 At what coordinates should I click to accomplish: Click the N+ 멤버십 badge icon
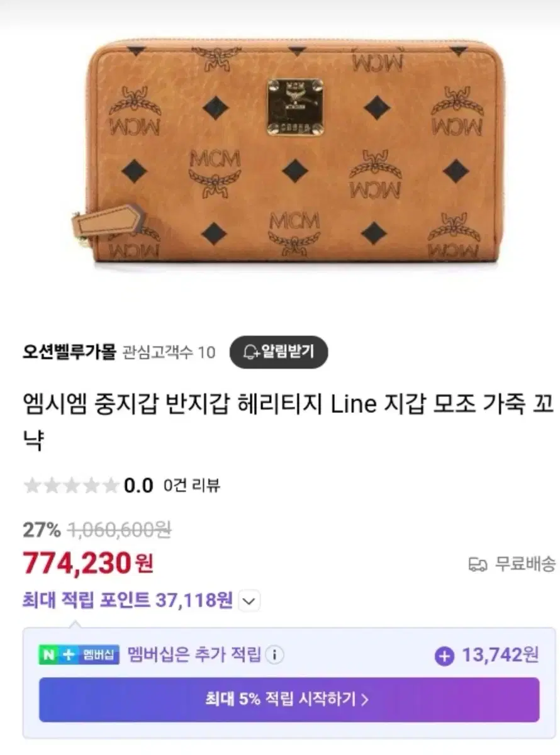pyautogui.click(x=79, y=656)
